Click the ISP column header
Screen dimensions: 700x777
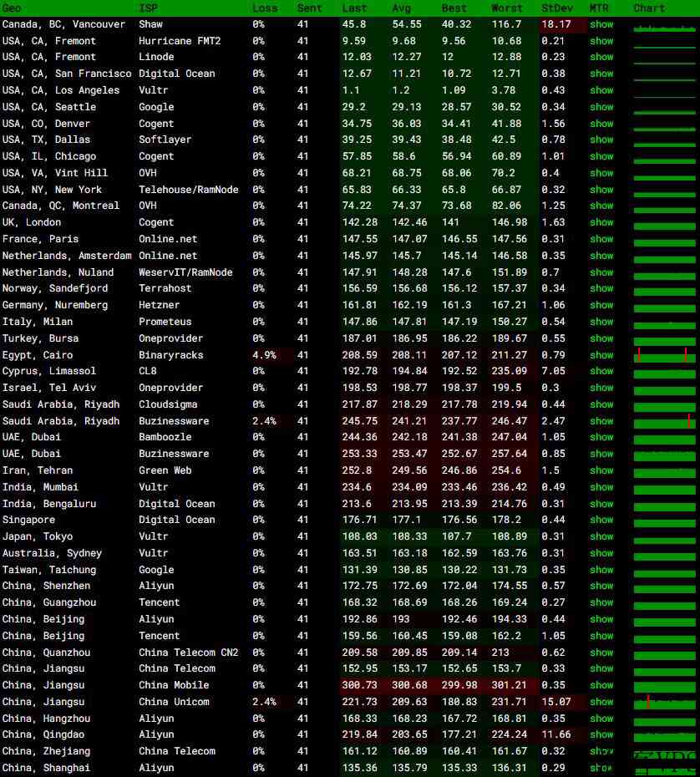tap(148, 8)
